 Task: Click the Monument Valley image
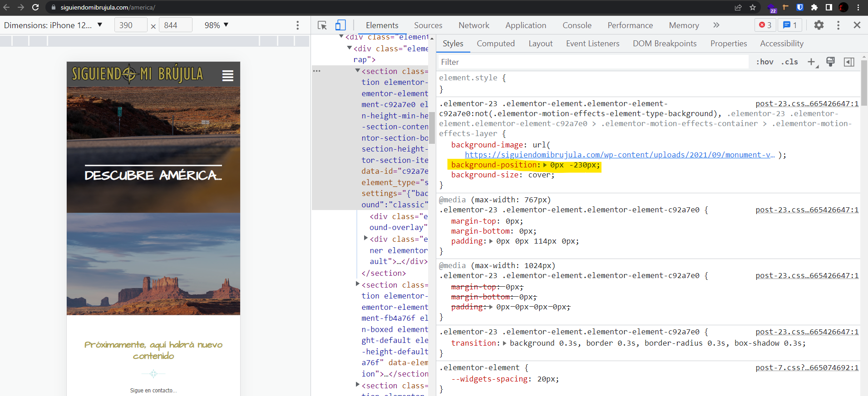click(x=153, y=264)
